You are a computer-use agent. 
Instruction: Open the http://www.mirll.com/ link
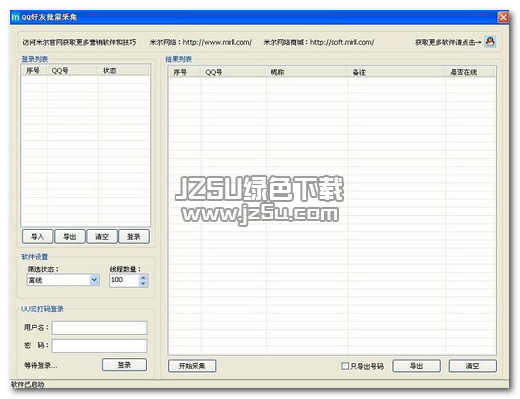click(x=217, y=42)
